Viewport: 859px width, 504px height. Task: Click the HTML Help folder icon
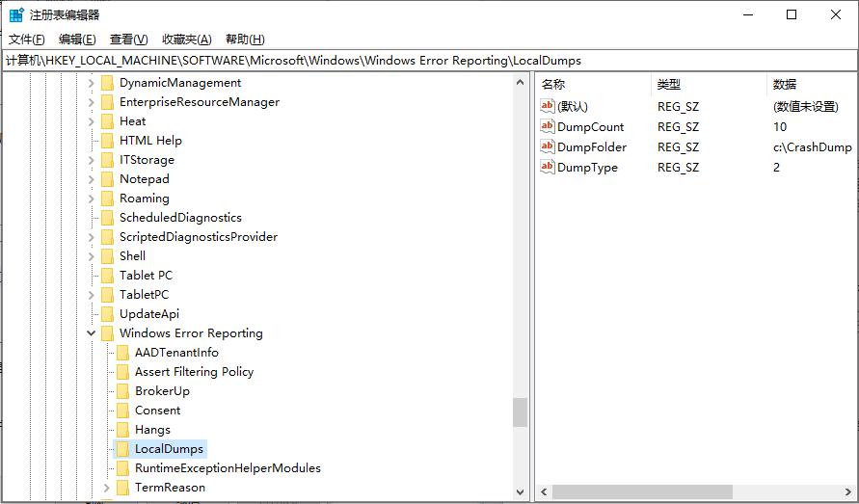pos(107,141)
